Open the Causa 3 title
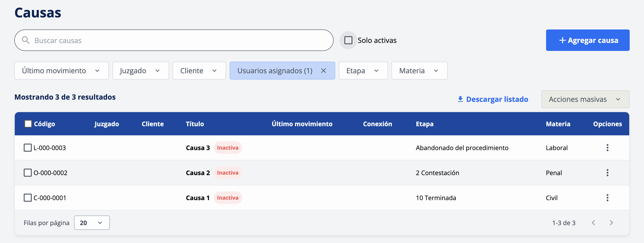The height and width of the screenshot is (243, 644). (198, 148)
